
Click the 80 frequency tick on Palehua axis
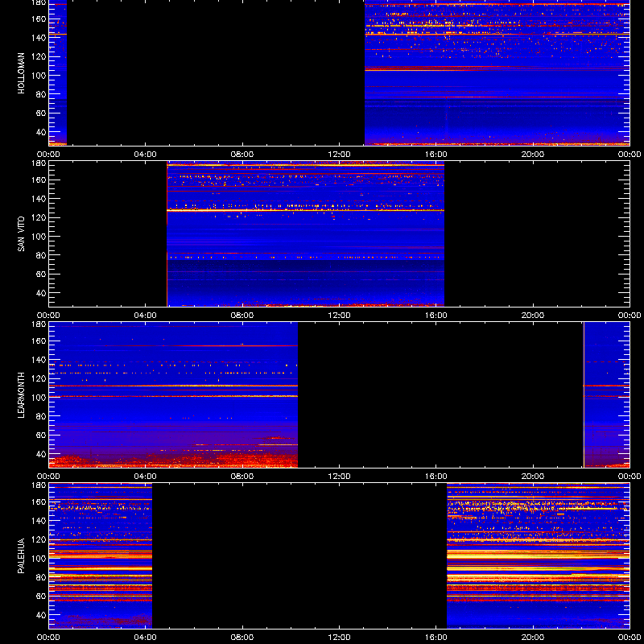tap(42, 577)
